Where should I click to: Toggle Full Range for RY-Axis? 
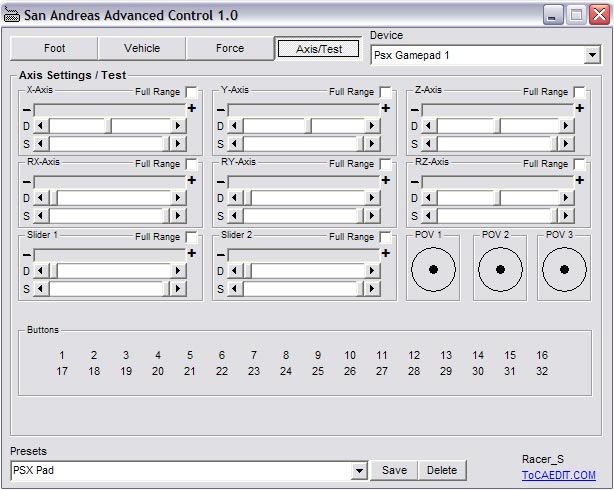pos(386,164)
